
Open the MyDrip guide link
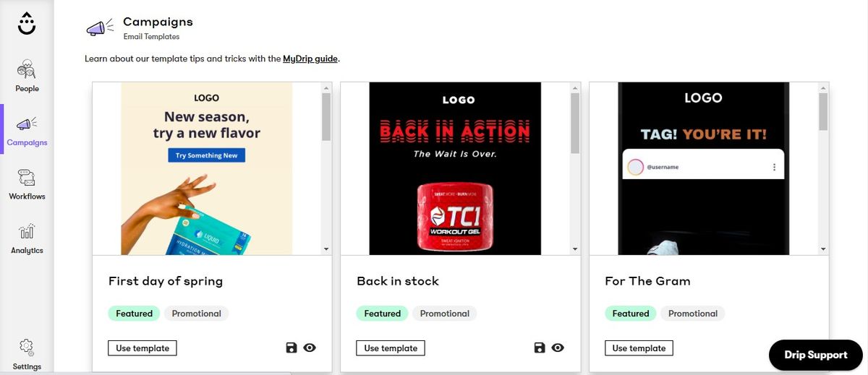pos(310,59)
